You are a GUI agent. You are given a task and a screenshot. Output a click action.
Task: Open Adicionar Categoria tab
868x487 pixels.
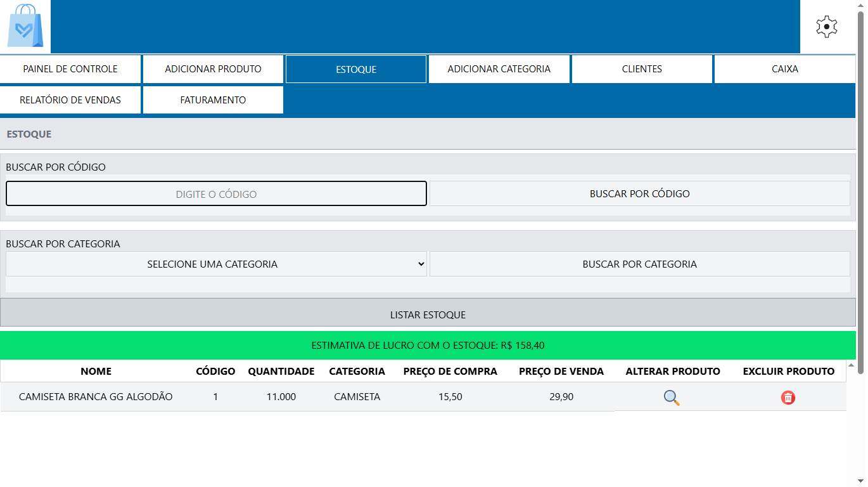coord(499,69)
